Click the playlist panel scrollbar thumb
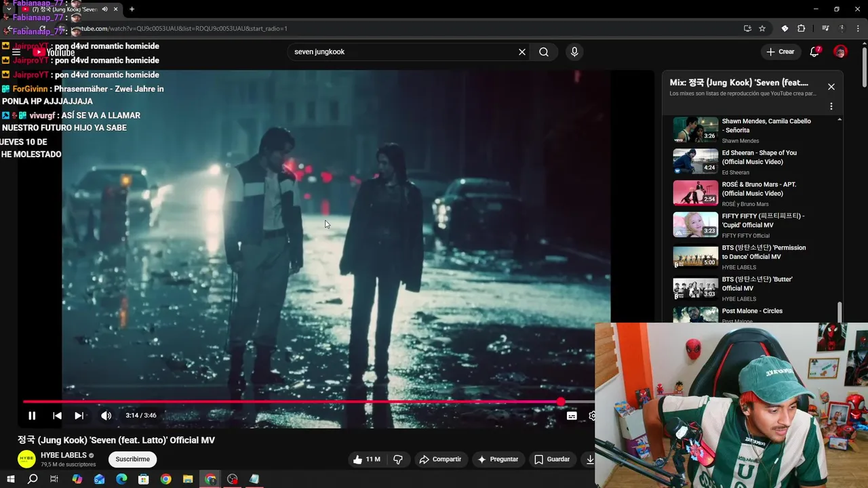Image resolution: width=868 pixels, height=488 pixels. pos(840,312)
